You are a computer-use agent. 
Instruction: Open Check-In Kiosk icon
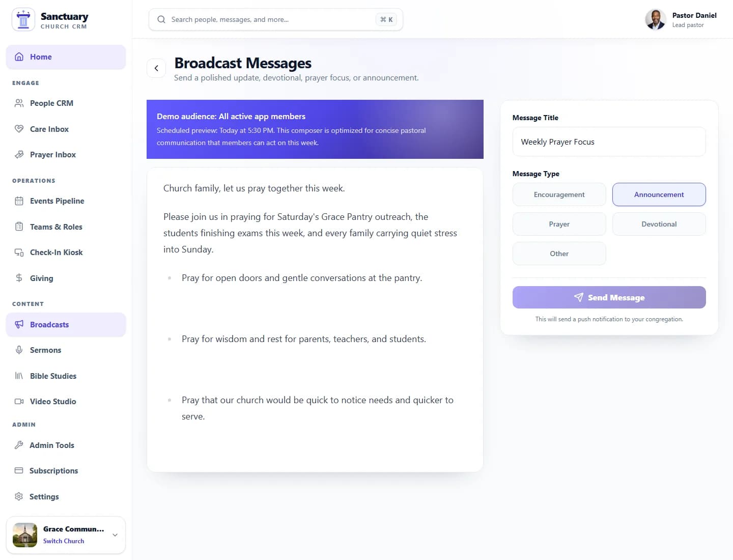click(x=19, y=253)
